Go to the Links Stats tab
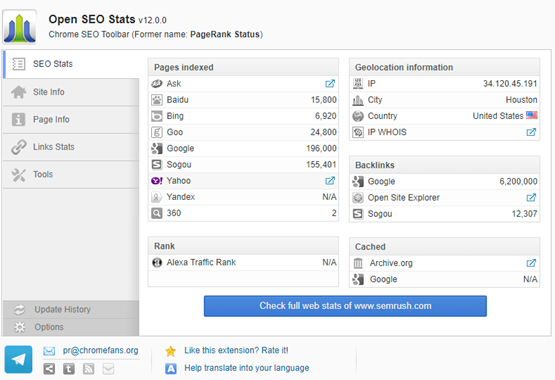The image size is (555, 380). (x=71, y=147)
